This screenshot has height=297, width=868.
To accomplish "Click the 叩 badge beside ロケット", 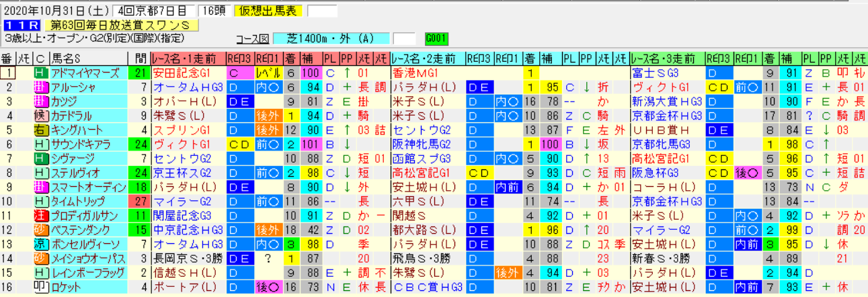I will click(x=40, y=286).
